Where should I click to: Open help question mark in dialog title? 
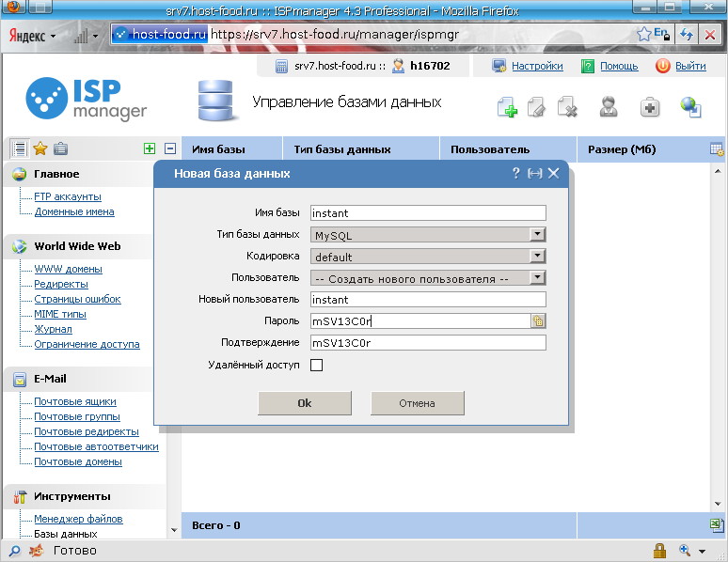coord(515,173)
